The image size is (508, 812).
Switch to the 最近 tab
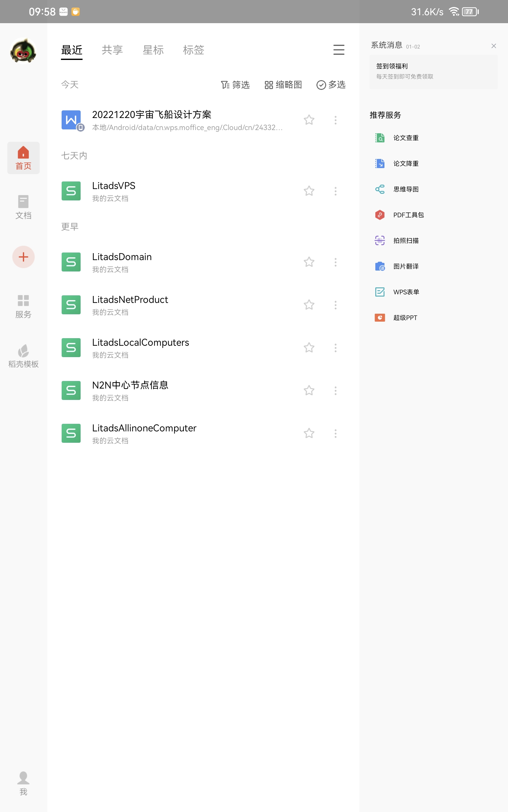point(71,50)
